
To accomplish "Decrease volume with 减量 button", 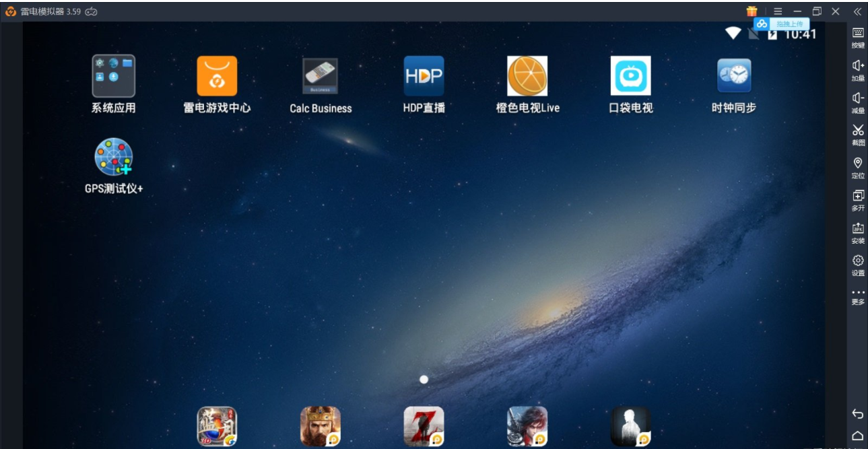I will (858, 103).
